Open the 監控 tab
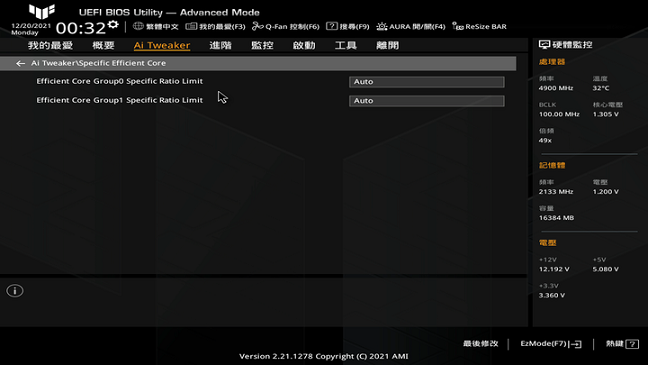The image size is (648, 365). (262, 45)
